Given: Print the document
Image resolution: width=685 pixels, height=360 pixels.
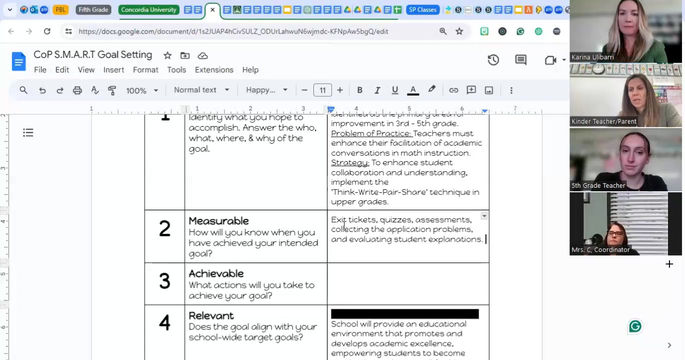Looking at the screenshot, I should (x=77, y=90).
